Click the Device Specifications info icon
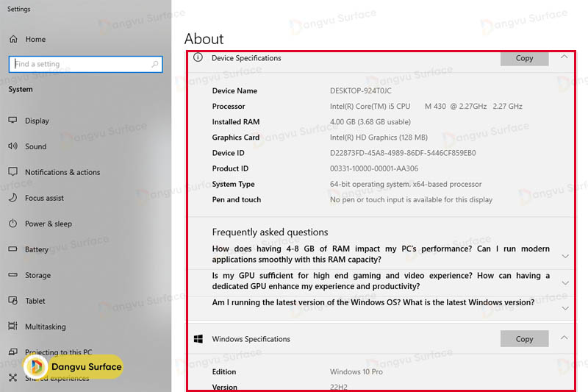Viewport: 588px width, 392px height. 198,57
